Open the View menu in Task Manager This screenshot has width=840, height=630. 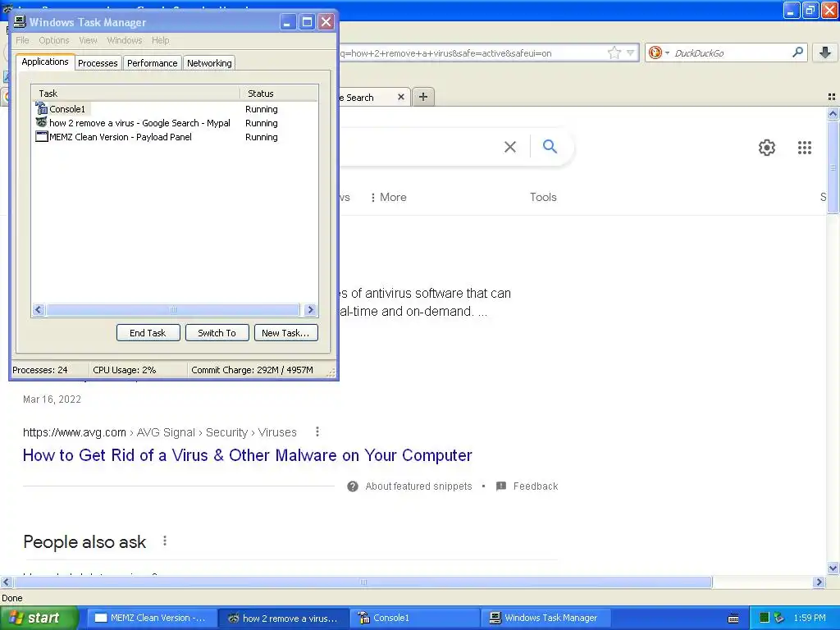point(88,40)
